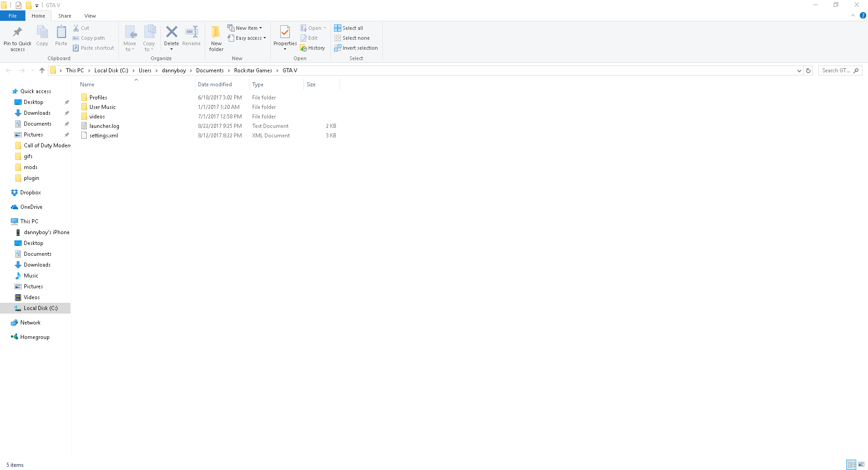Image resolution: width=868 pixels, height=470 pixels.
Task: Pin folder to Quick access
Action: [18, 38]
